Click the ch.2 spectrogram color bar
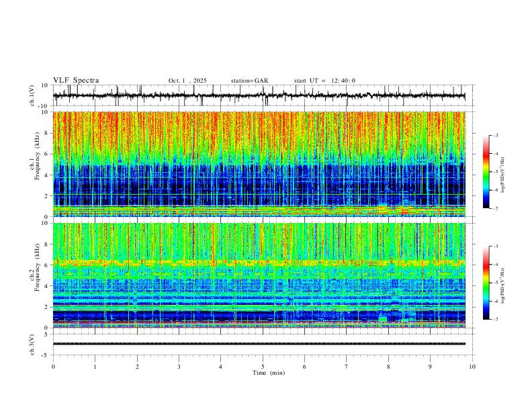The height and width of the screenshot is (411, 532). pyautogui.click(x=486, y=283)
